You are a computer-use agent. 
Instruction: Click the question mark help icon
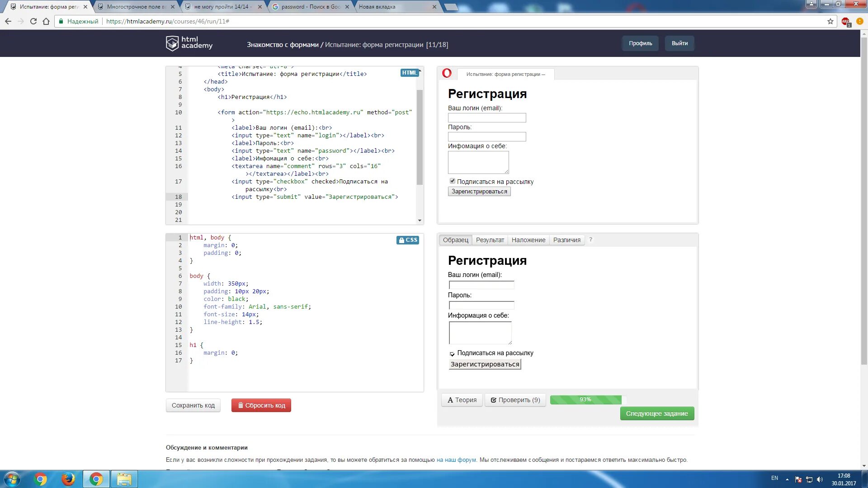[590, 239]
